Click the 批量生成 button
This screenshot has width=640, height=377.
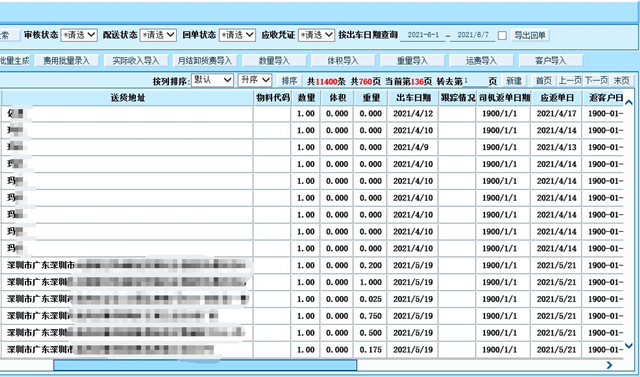(x=15, y=61)
